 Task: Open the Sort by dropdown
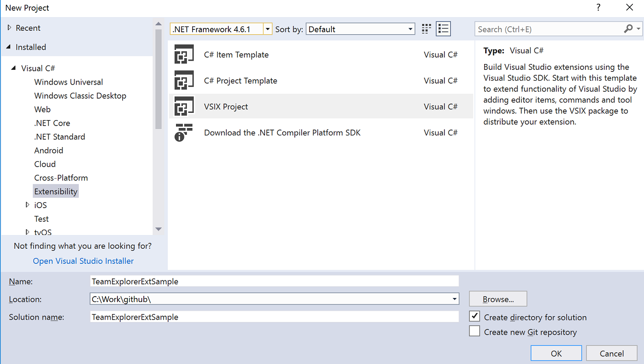pos(411,29)
